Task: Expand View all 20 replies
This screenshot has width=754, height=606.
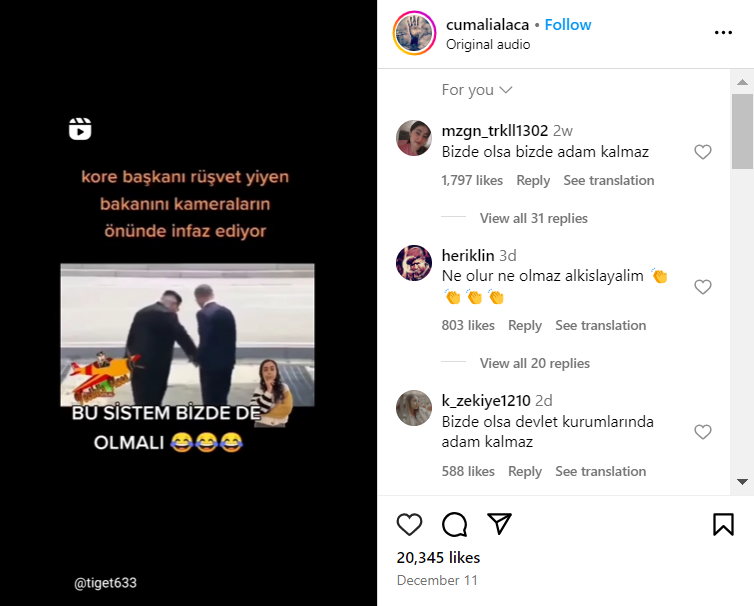Action: (x=534, y=363)
